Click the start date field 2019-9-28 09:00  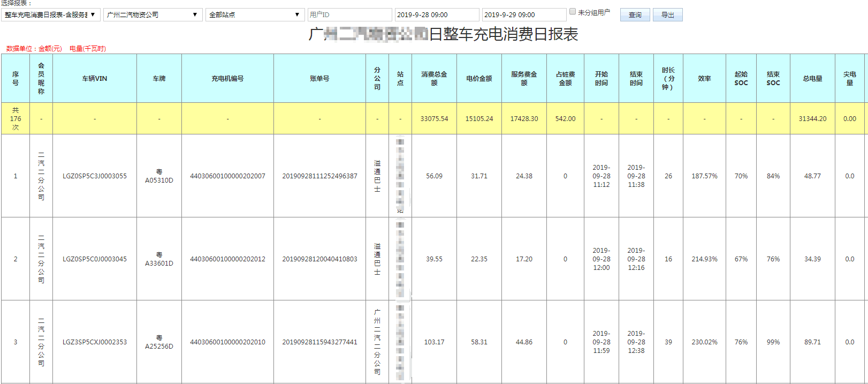pos(437,15)
